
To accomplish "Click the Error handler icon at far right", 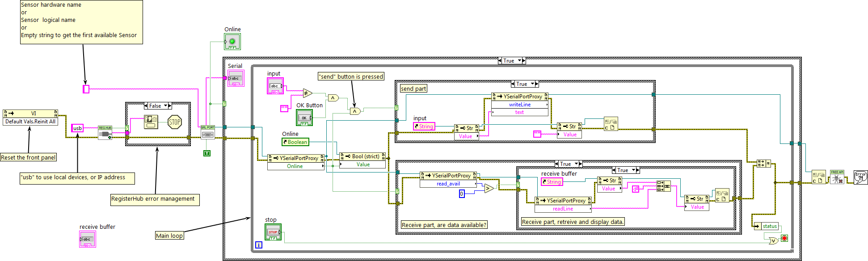I will pos(860,177).
